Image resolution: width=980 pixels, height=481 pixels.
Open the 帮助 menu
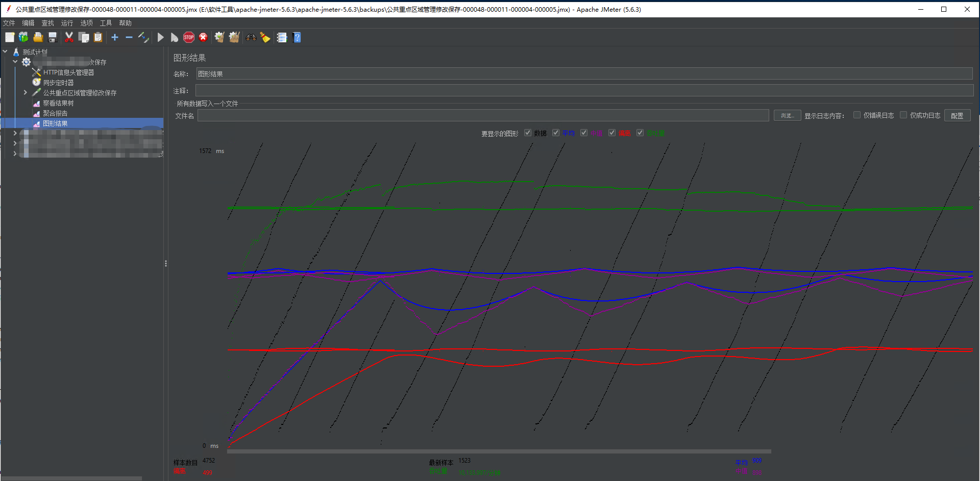pos(125,23)
